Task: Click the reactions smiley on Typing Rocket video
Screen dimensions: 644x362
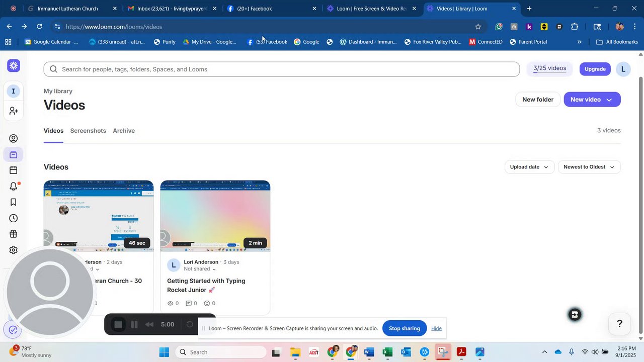Action: tap(207, 303)
